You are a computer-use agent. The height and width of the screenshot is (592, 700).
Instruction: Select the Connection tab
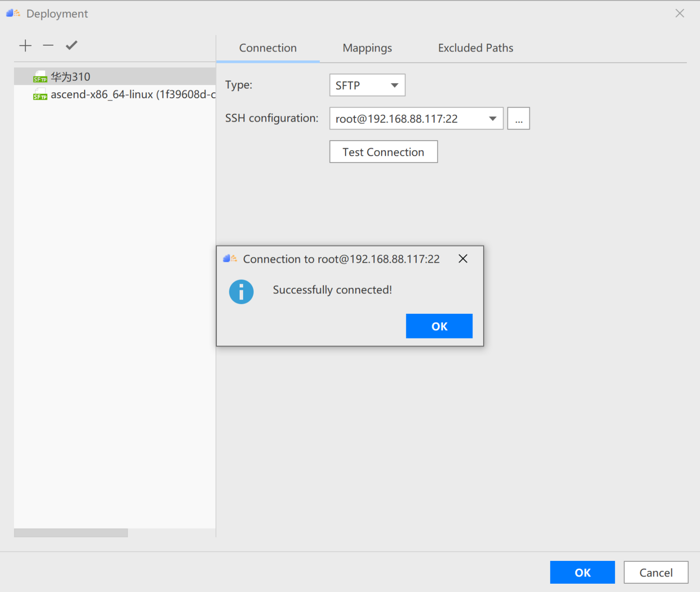(268, 48)
